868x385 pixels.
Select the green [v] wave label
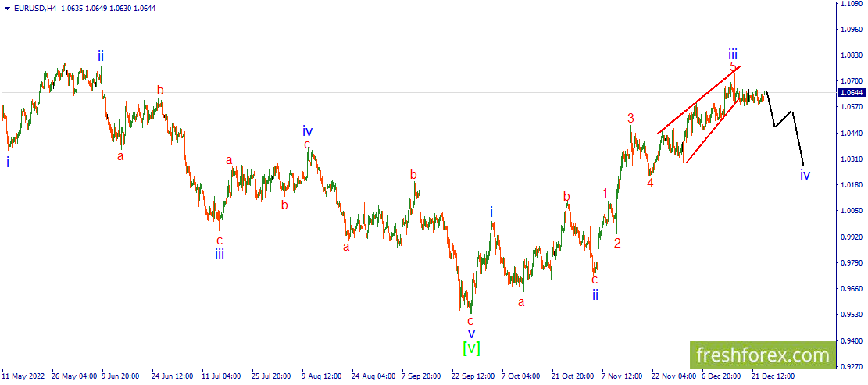pyautogui.click(x=471, y=348)
